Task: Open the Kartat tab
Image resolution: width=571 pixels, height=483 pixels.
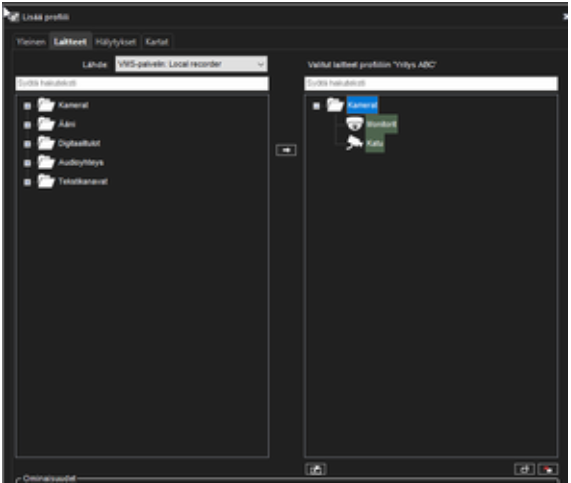Action: [157, 42]
